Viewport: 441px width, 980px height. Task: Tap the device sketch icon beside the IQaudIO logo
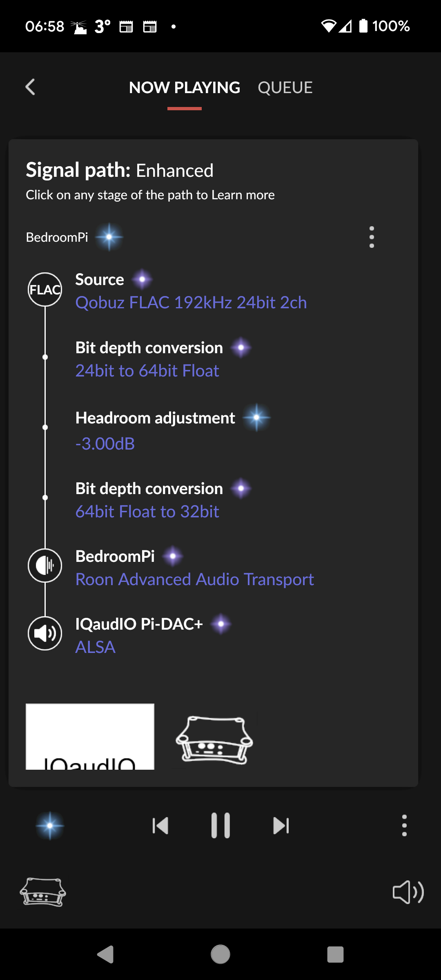tap(214, 740)
